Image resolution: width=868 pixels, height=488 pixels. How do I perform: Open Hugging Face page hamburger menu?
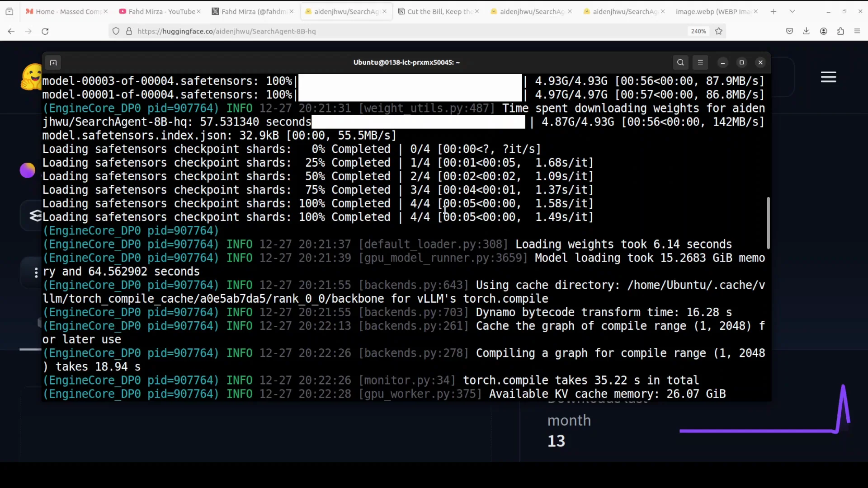pyautogui.click(x=828, y=77)
